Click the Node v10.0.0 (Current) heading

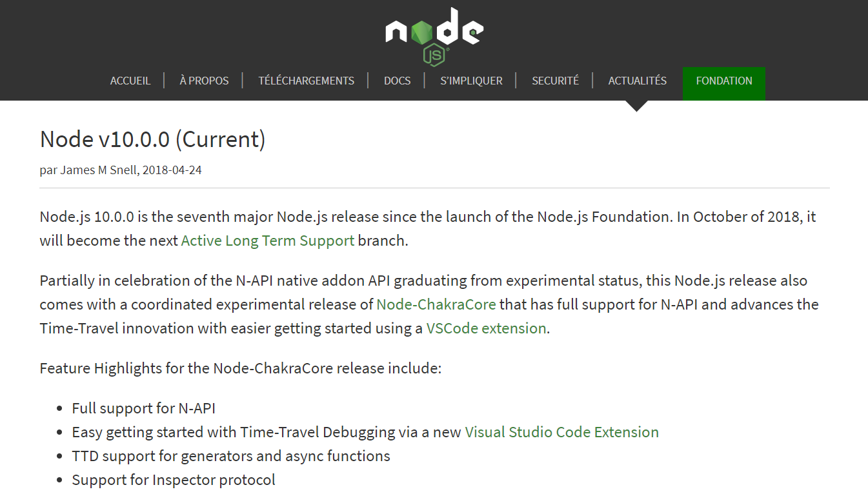pyautogui.click(x=153, y=139)
